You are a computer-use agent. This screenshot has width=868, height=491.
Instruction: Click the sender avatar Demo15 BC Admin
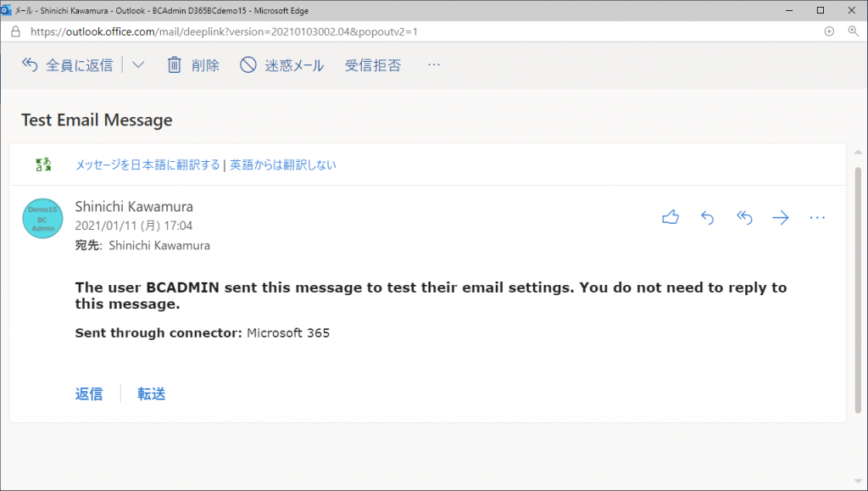click(x=42, y=219)
